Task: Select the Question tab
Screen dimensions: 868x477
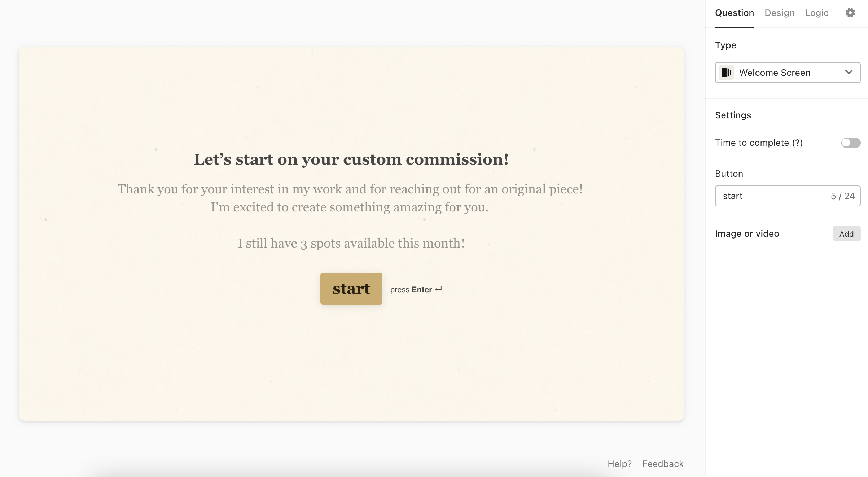Action: [734, 13]
